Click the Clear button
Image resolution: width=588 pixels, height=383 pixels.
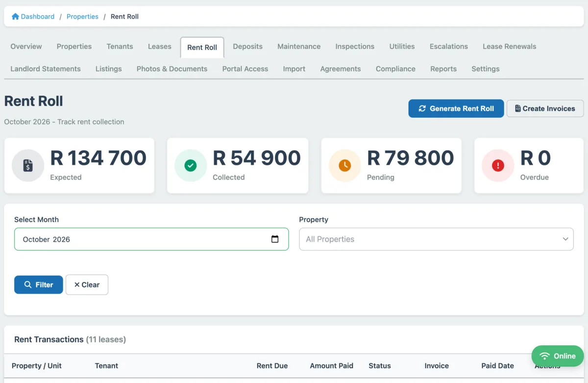pyautogui.click(x=87, y=284)
